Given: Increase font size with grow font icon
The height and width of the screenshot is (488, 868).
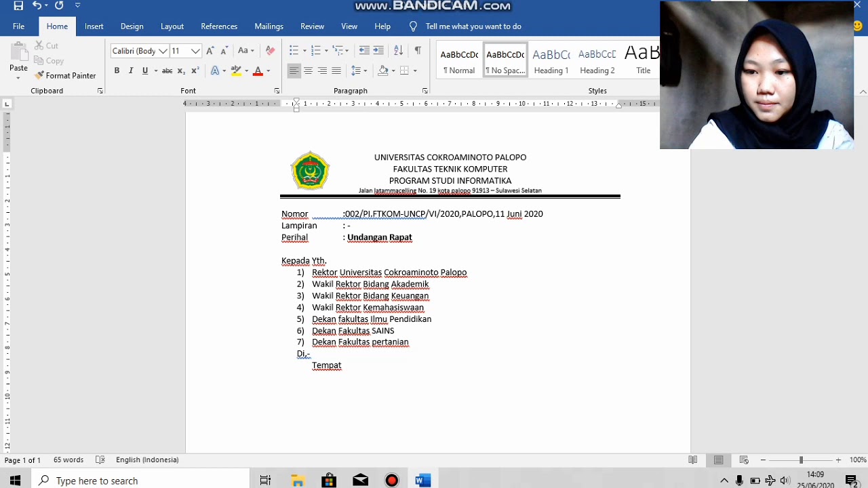Looking at the screenshot, I should (x=210, y=51).
